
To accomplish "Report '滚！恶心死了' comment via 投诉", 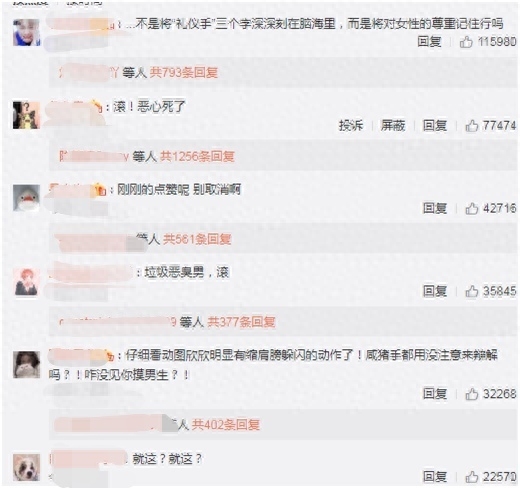I will click(x=351, y=126).
